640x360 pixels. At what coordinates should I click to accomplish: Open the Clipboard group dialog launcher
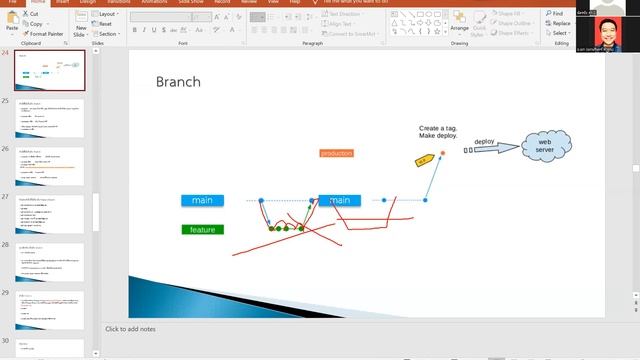(66, 43)
